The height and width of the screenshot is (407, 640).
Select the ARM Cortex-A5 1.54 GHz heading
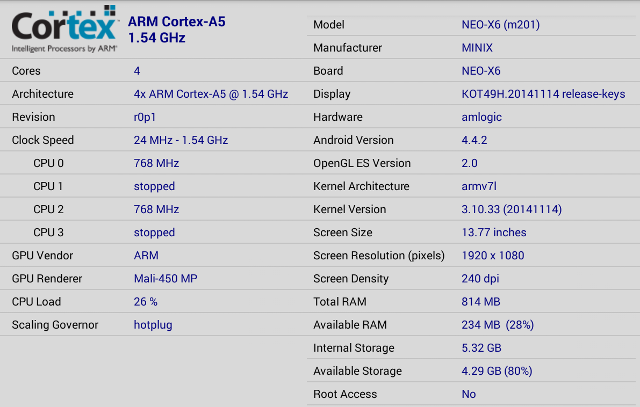(x=176, y=29)
